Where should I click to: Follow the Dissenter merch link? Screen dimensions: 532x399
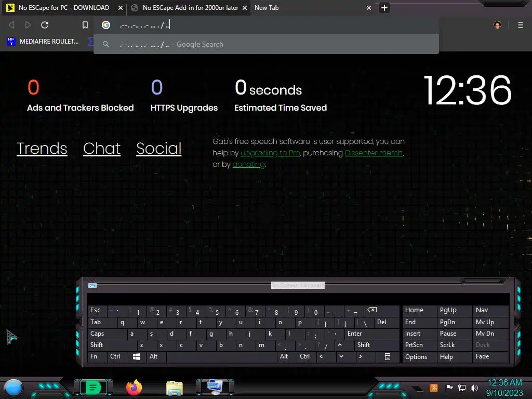(374, 153)
